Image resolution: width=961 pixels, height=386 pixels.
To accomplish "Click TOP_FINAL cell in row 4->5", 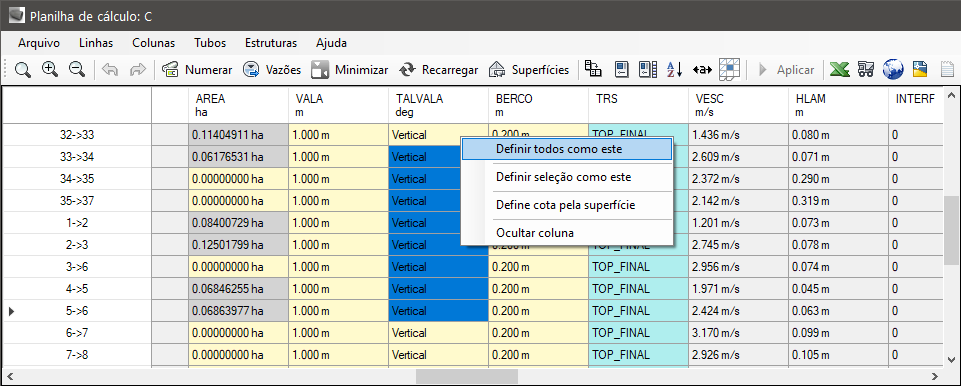I will (x=638, y=289).
